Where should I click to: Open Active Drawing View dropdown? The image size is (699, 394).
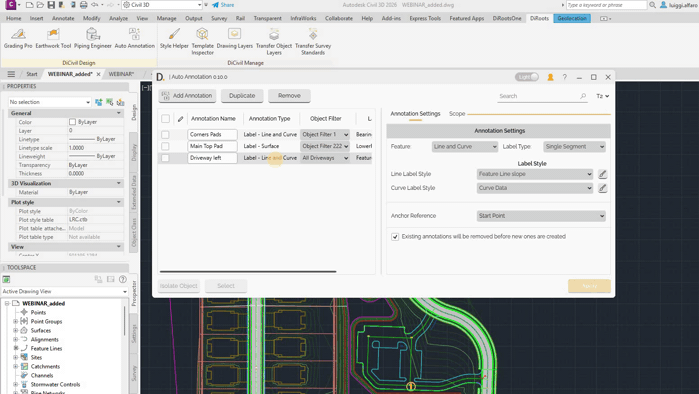(65, 291)
